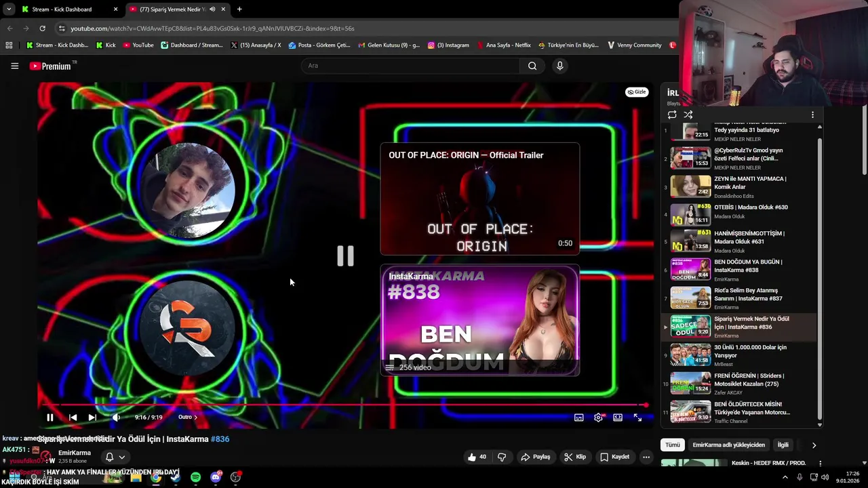Open the YouTube hamburger guide menu
868x488 pixels.
[14, 66]
